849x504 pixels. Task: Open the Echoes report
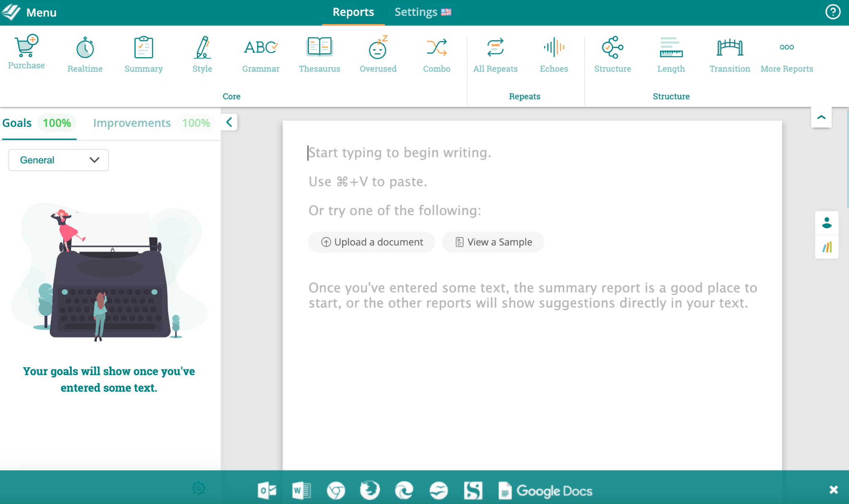pos(554,55)
